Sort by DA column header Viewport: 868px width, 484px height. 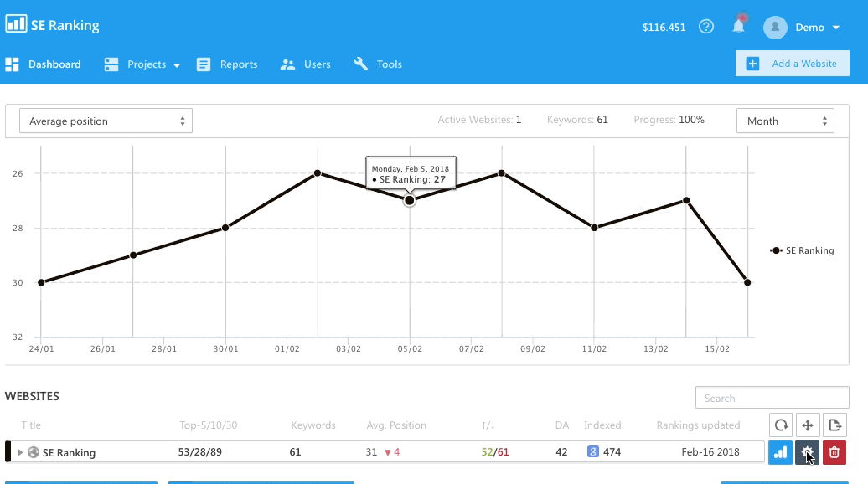(562, 425)
